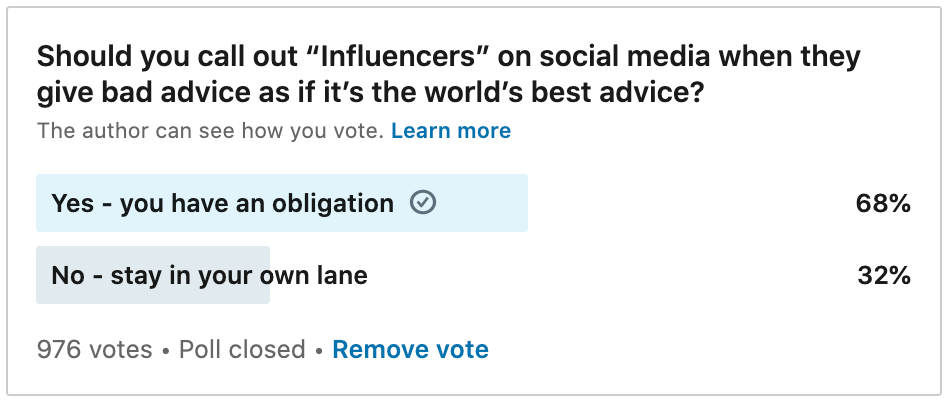Screen dimensions: 948x404
Task: Click the dot separator before "Remove vote"
Action: point(319,350)
